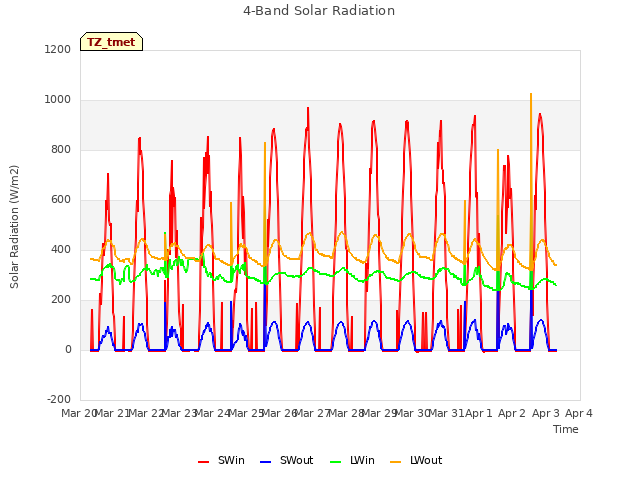640x480 pixels.
Task: Click the 600 y-axis tick label
Action: point(61,200)
